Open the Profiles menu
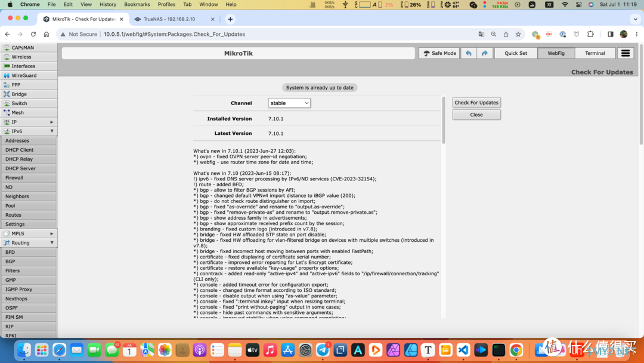Image resolution: width=644 pixels, height=363 pixels. coord(166,5)
